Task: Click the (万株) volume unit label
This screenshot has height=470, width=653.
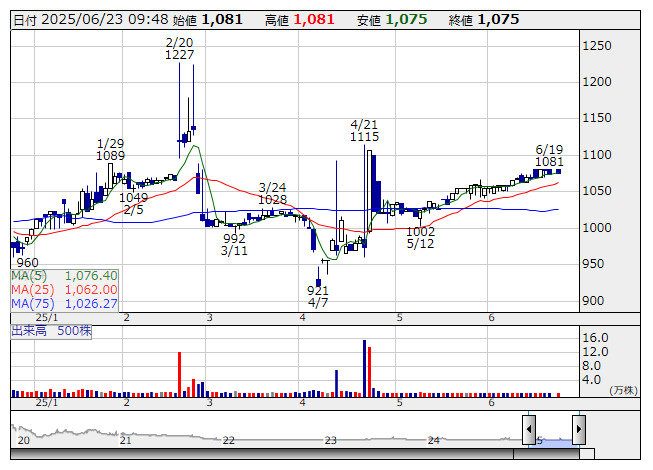Action: [623, 390]
